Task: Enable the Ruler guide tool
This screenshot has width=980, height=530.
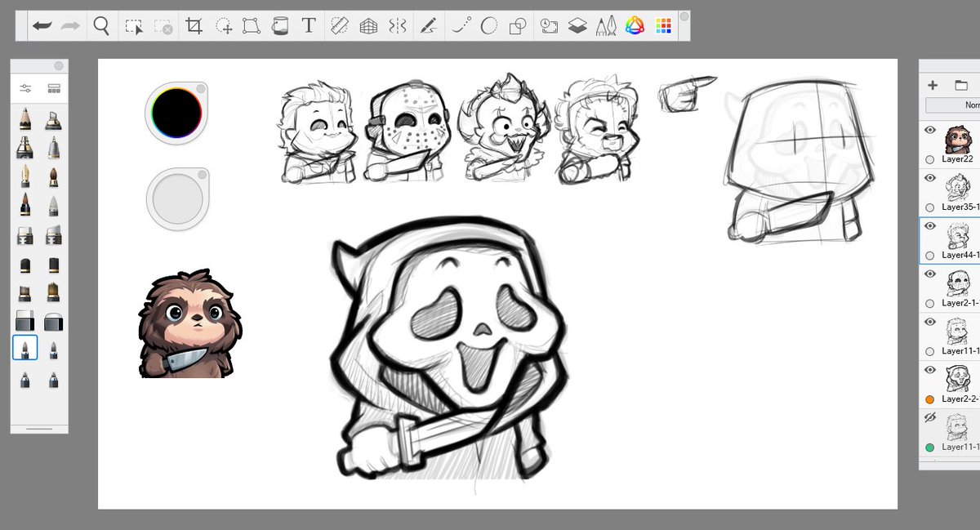Action: [x=341, y=26]
